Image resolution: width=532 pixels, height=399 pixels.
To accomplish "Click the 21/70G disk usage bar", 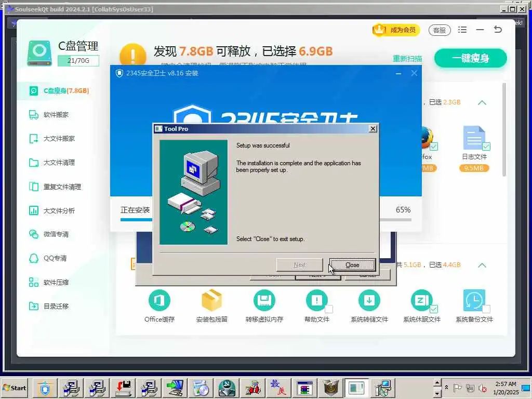I will (x=78, y=61).
